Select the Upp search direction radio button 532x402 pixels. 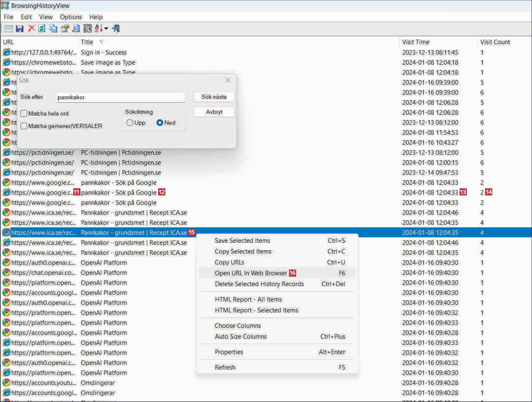coord(130,123)
